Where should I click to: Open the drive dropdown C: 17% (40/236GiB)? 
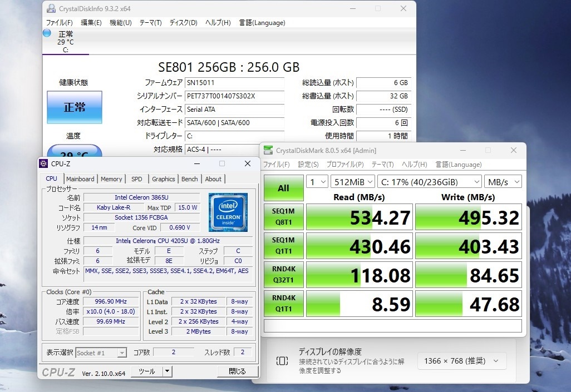pos(430,182)
